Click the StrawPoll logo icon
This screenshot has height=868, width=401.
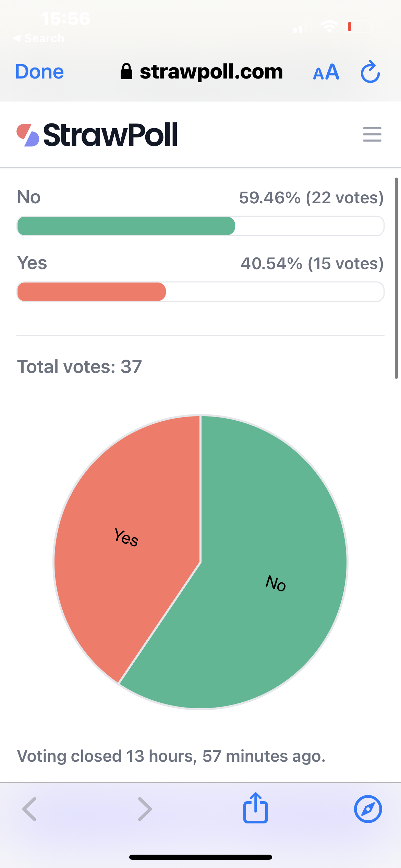click(28, 135)
